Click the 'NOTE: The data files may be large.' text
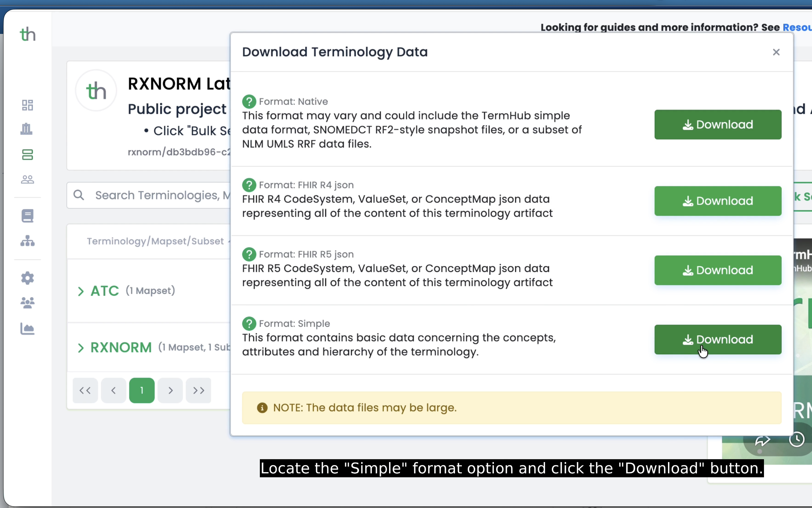The height and width of the screenshot is (508, 812). point(365,408)
